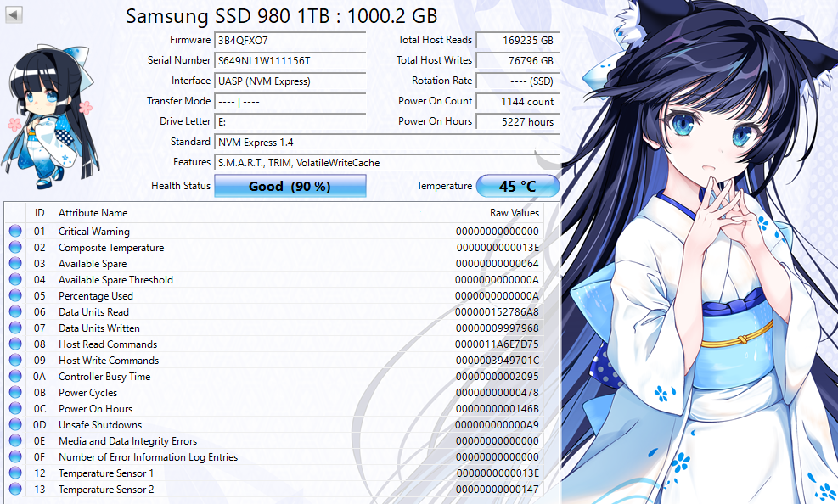Click the Drive Letter field E:
The width and height of the screenshot is (838, 504).
pyautogui.click(x=290, y=121)
